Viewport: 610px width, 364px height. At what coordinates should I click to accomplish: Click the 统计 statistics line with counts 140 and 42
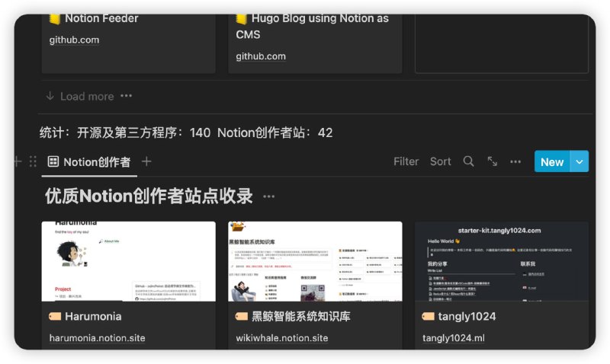point(186,133)
